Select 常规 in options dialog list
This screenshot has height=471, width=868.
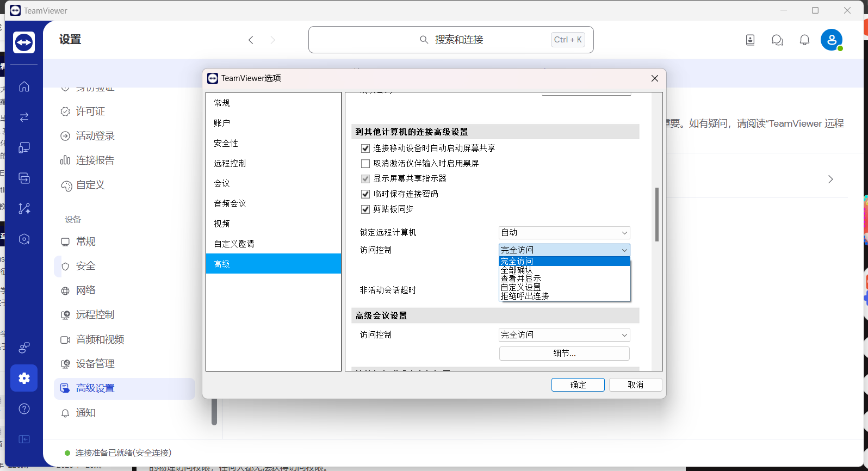(274, 103)
